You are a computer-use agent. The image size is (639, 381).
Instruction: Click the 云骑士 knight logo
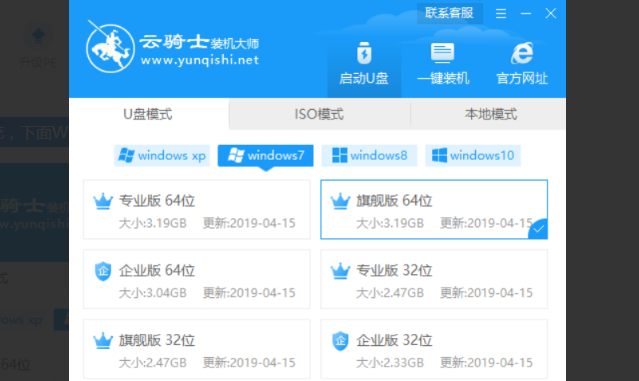click(110, 47)
